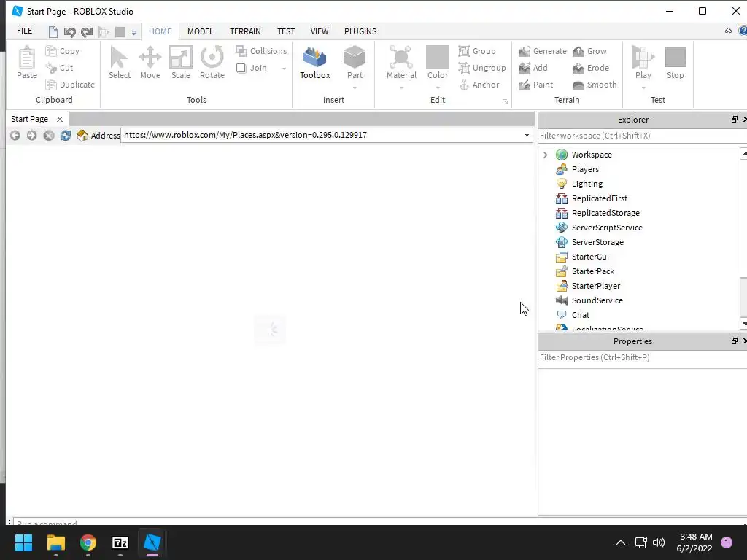Select the HOME ribbon tab
This screenshot has height=560, width=747.
[160, 31]
